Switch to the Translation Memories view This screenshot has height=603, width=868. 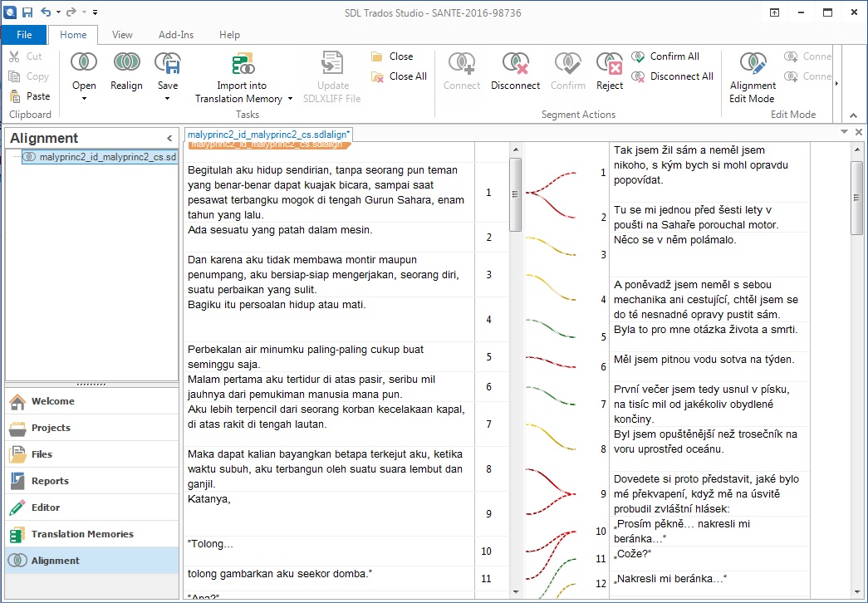click(92, 534)
